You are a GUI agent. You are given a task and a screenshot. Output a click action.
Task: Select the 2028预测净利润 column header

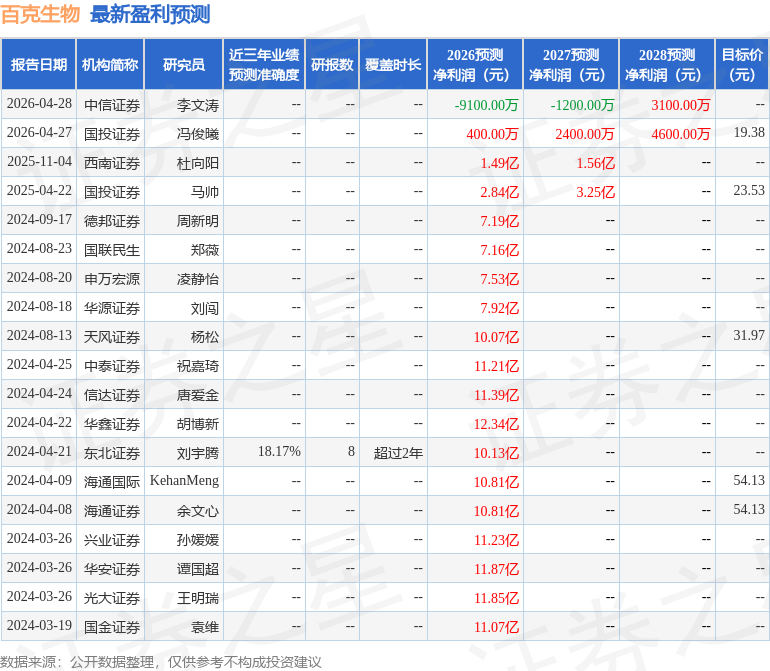pos(667,65)
